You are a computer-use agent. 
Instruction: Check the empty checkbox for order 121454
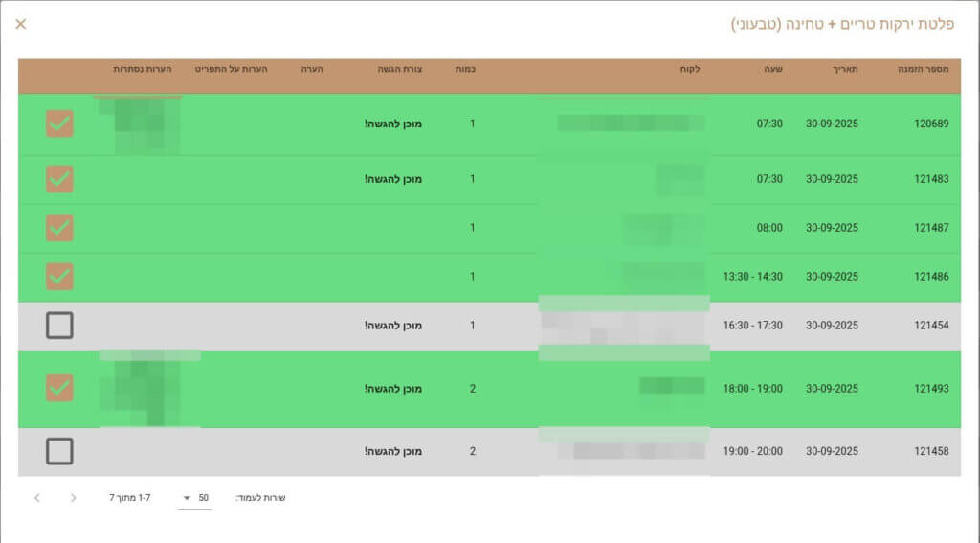[59, 326]
